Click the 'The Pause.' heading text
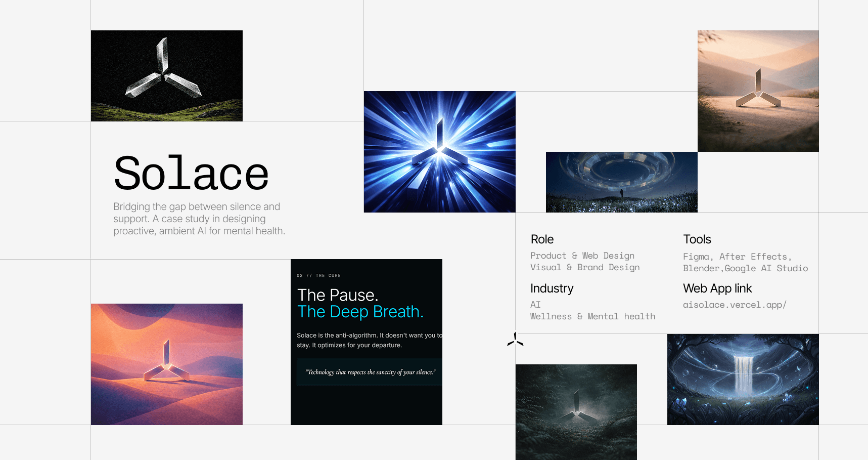 pos(338,295)
